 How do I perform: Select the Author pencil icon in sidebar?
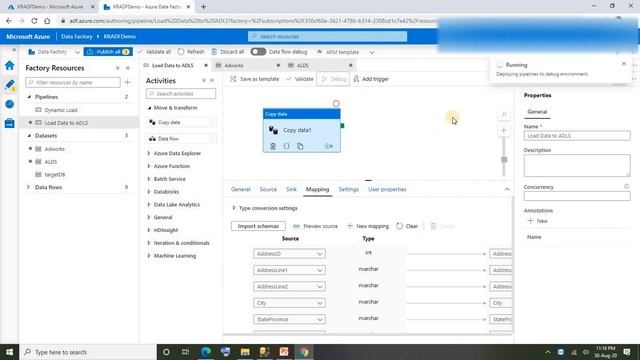click(9, 84)
